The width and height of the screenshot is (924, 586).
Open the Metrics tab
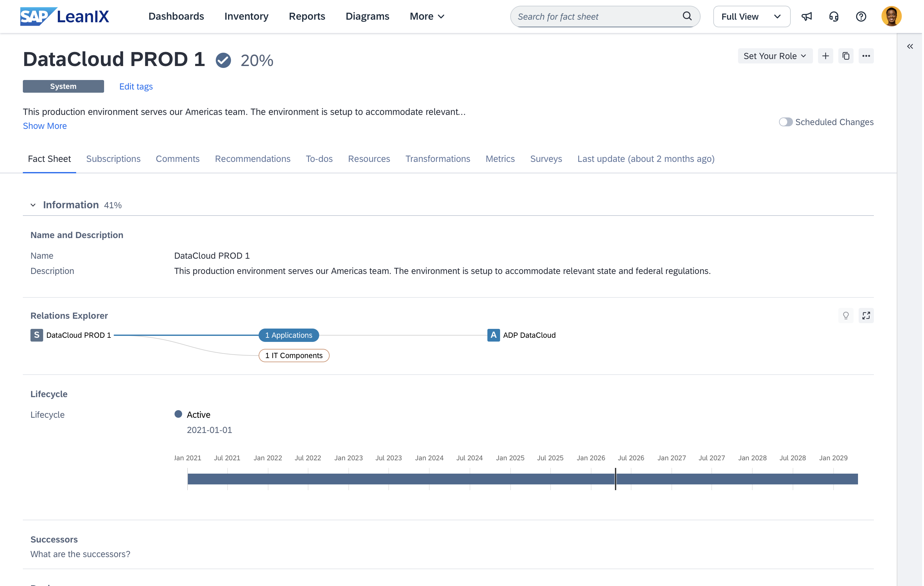pyautogui.click(x=500, y=159)
